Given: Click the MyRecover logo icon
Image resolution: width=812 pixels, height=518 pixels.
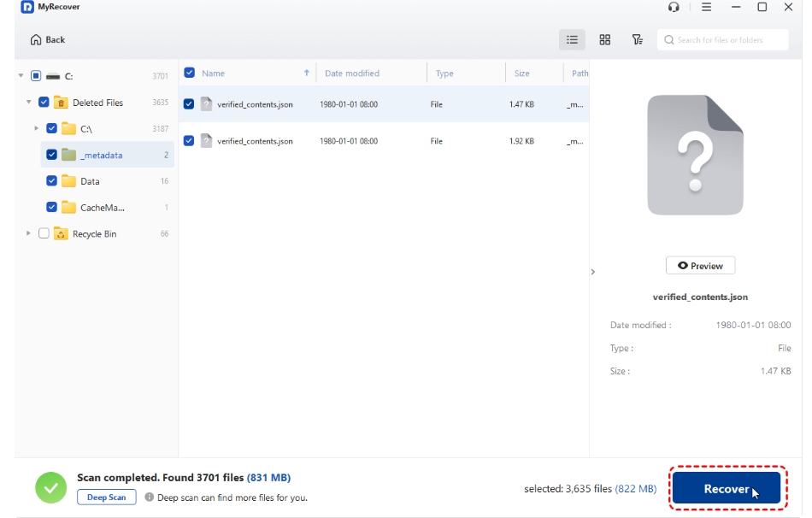Looking at the screenshot, I should [x=27, y=7].
